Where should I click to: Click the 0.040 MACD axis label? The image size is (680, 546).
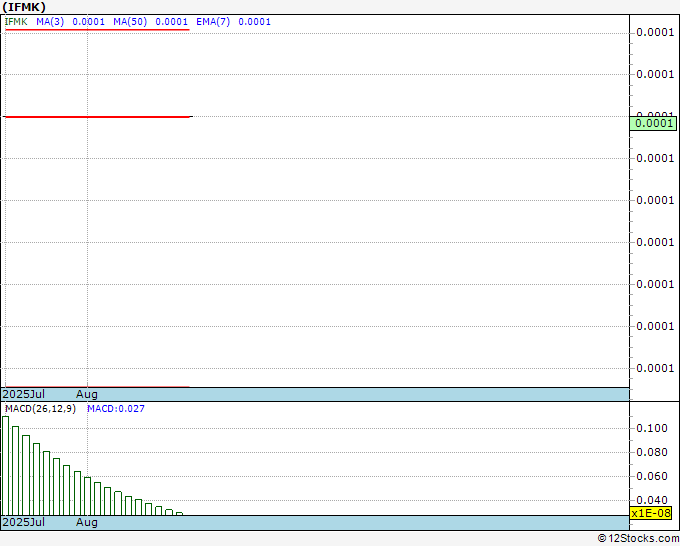coord(652,500)
